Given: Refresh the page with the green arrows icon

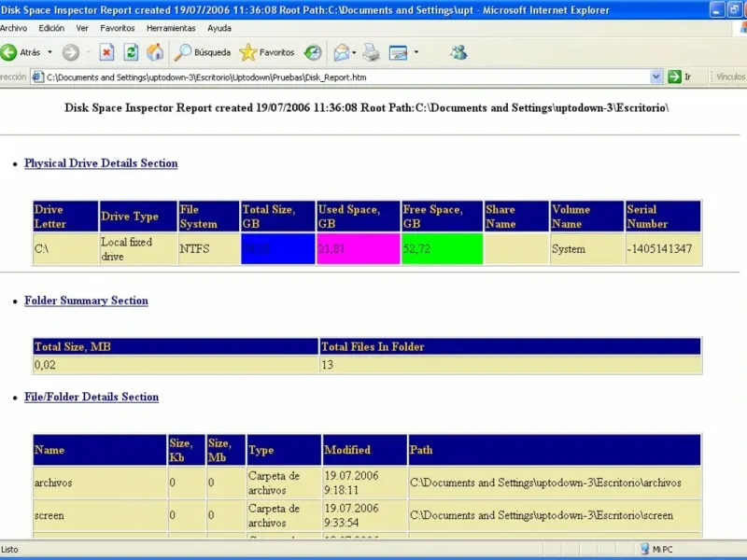Looking at the screenshot, I should click(x=131, y=52).
